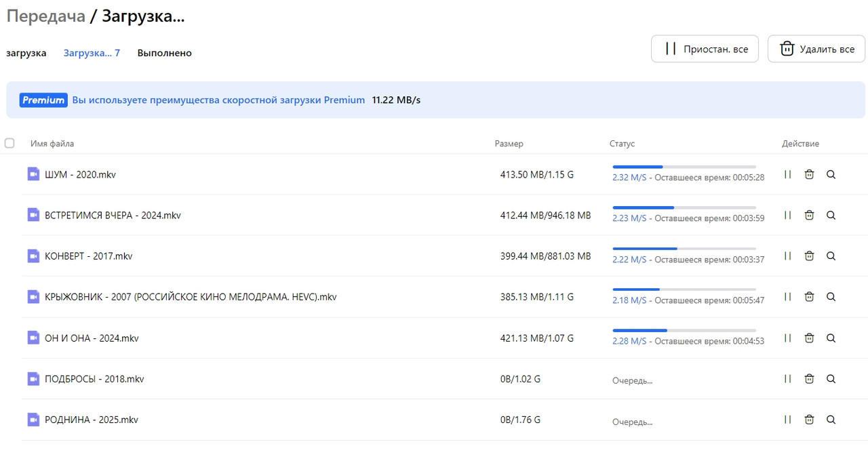Delete КОНВЕРТ - 2017.mkv with trash icon
868x463 pixels.
point(809,256)
